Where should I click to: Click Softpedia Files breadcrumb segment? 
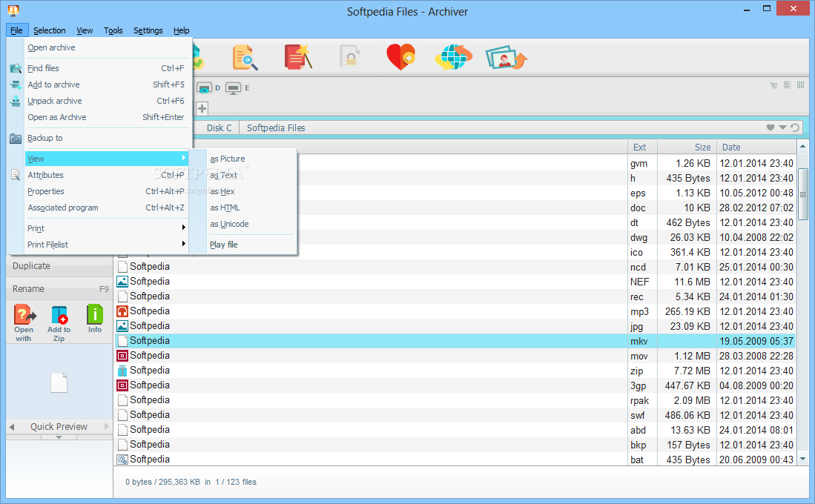click(276, 127)
